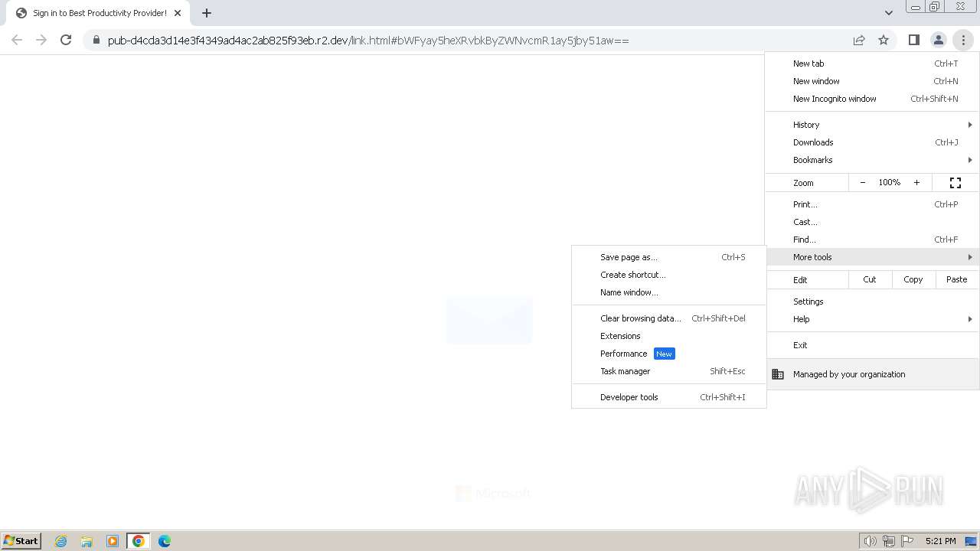Viewport: 980px width, 551px height.
Task: Click the browser back arrow
Action: point(17,40)
